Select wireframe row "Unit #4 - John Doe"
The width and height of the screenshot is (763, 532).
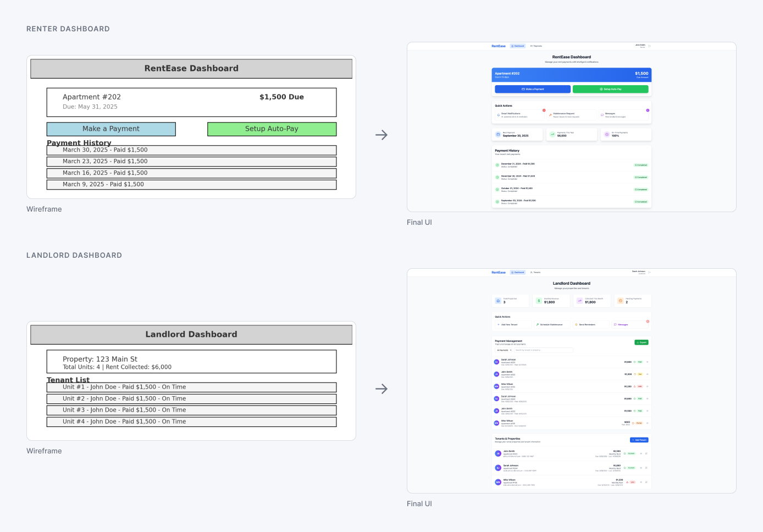pos(191,422)
